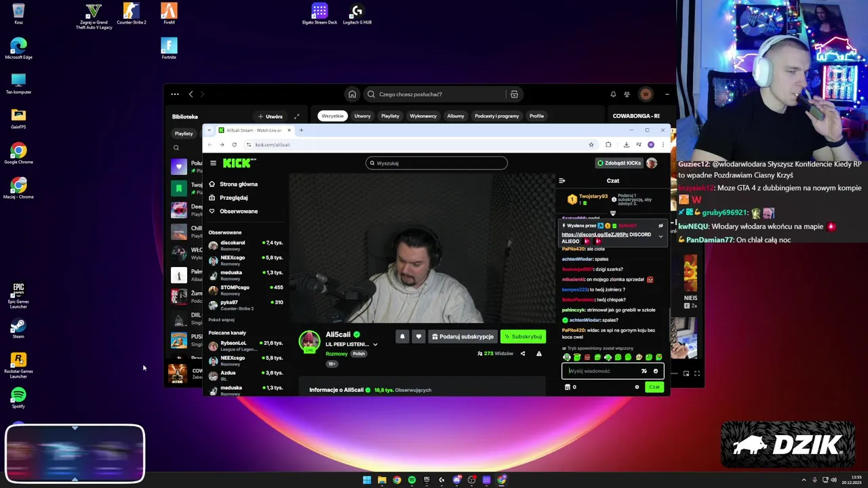Launch Counter-Strike 2 desktop icon
This screenshot has width=868, height=488.
[132, 15]
